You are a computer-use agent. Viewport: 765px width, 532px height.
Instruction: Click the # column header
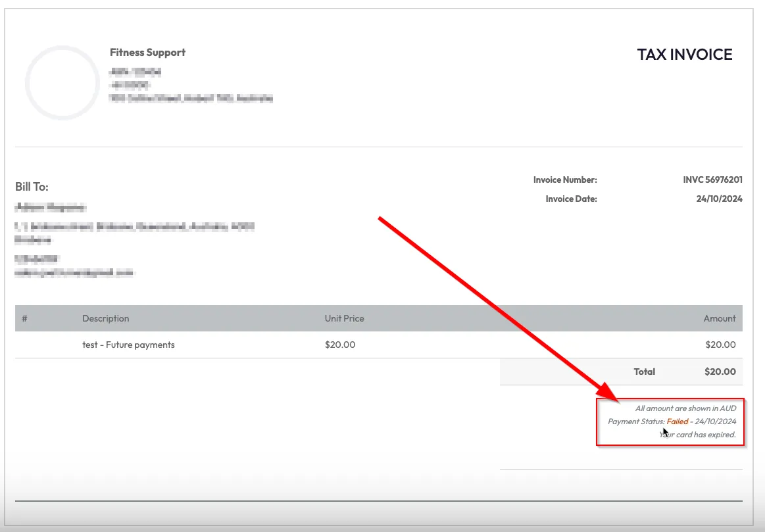pos(24,318)
